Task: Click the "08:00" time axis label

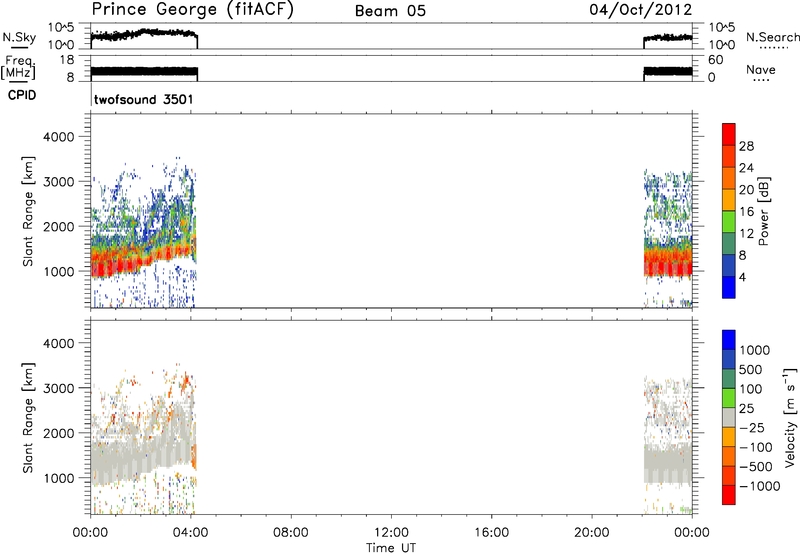Action: click(x=291, y=533)
